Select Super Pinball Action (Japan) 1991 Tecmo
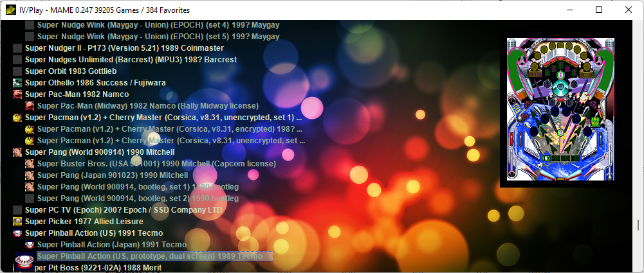The image size is (644, 273). 112,245
